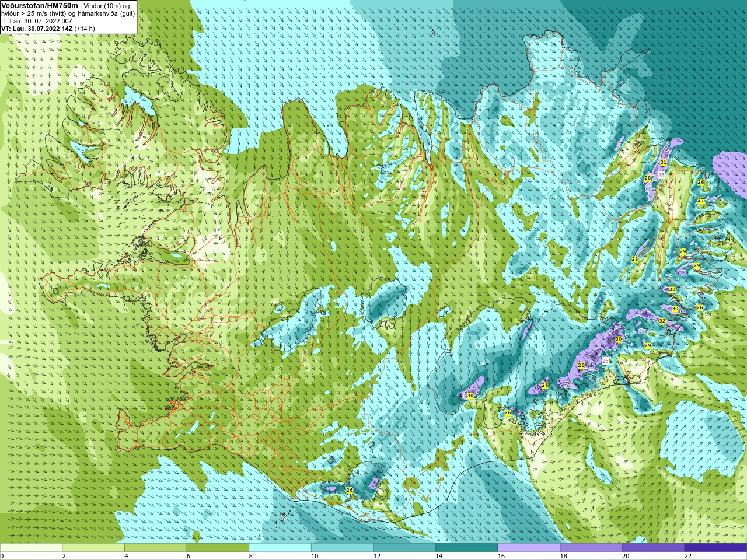Click the Veðurstofan/HM750m title text
The width and height of the screenshot is (747, 560).
click(x=40, y=6)
